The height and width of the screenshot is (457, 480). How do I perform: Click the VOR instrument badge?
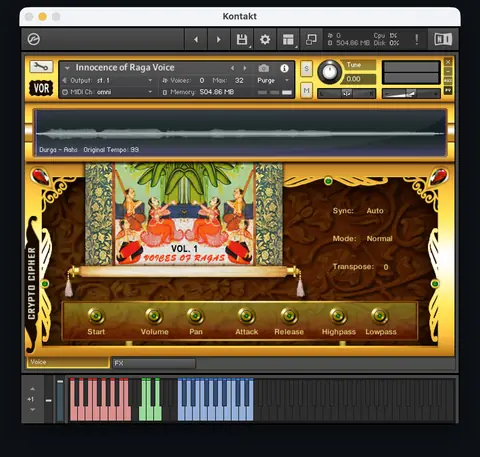(41, 88)
